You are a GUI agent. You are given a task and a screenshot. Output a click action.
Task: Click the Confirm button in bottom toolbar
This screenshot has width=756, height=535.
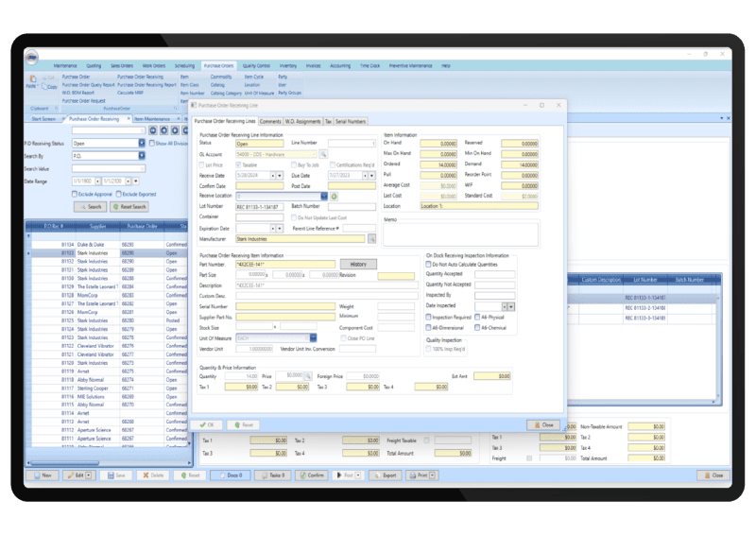314,475
